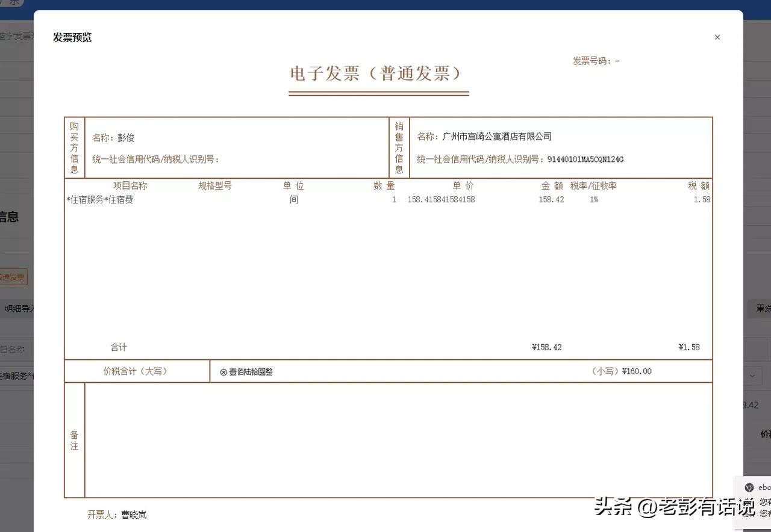Screen dimensions: 771x532
Task: Click the 电子发票（普通发票）heading
Action: coord(378,73)
